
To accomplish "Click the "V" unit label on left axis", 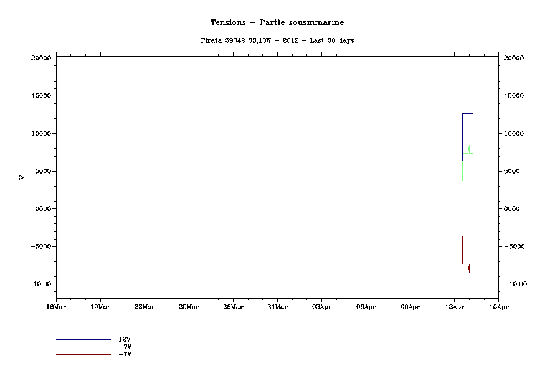I will point(22,177).
